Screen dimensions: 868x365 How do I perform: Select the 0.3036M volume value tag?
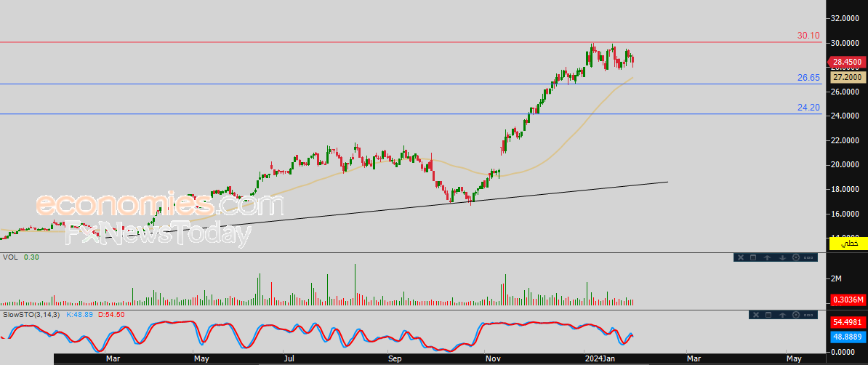[847, 300]
